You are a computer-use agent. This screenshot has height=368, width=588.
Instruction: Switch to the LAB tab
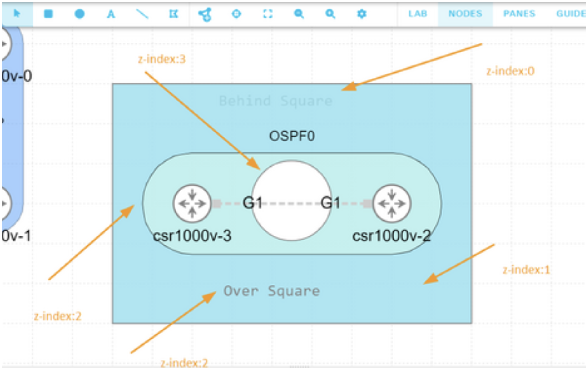click(x=417, y=13)
